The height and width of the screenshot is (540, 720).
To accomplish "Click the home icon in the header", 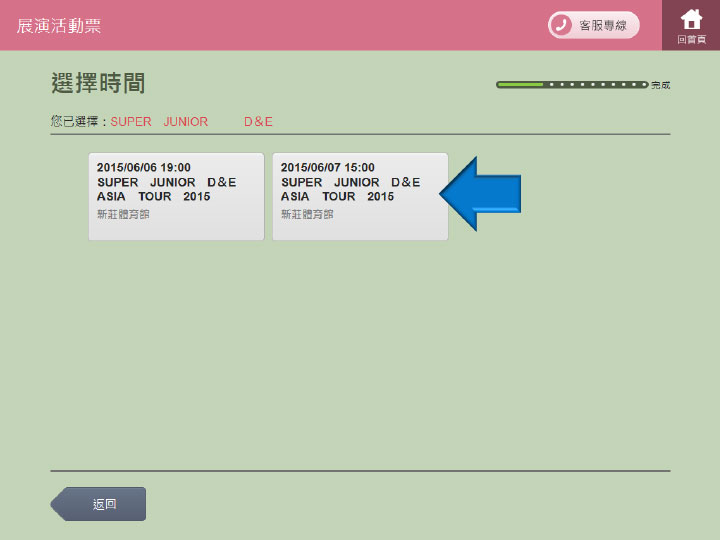I will pos(691,19).
